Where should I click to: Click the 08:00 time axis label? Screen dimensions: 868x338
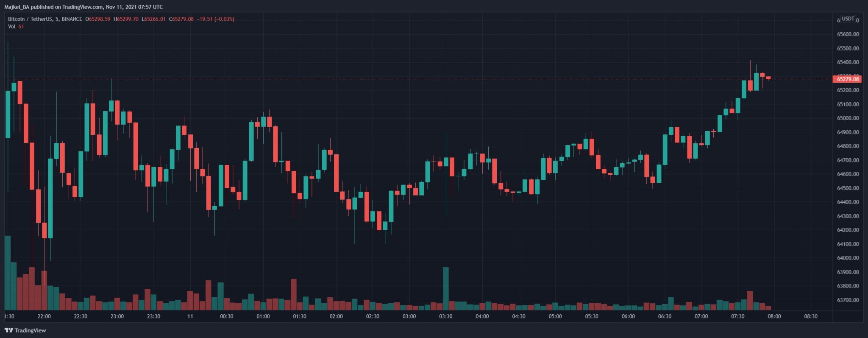tap(774, 316)
